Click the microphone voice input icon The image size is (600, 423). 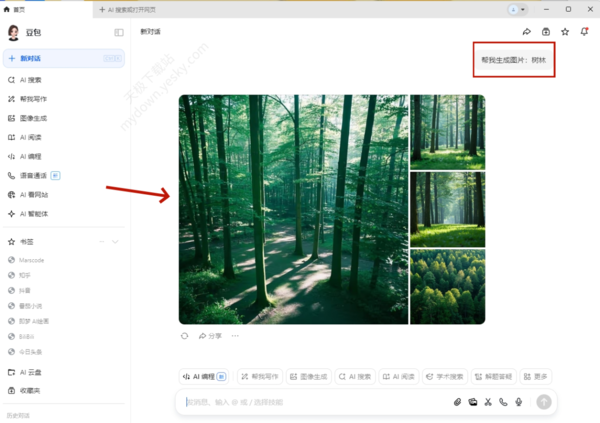point(518,402)
